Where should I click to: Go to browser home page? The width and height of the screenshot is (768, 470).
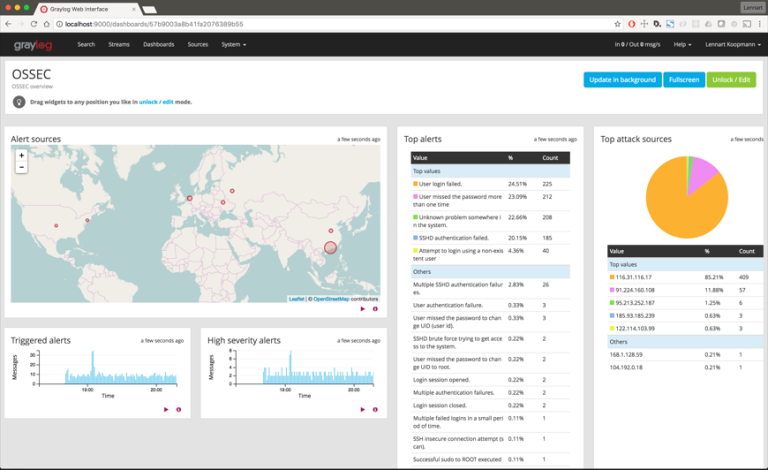(x=47, y=24)
